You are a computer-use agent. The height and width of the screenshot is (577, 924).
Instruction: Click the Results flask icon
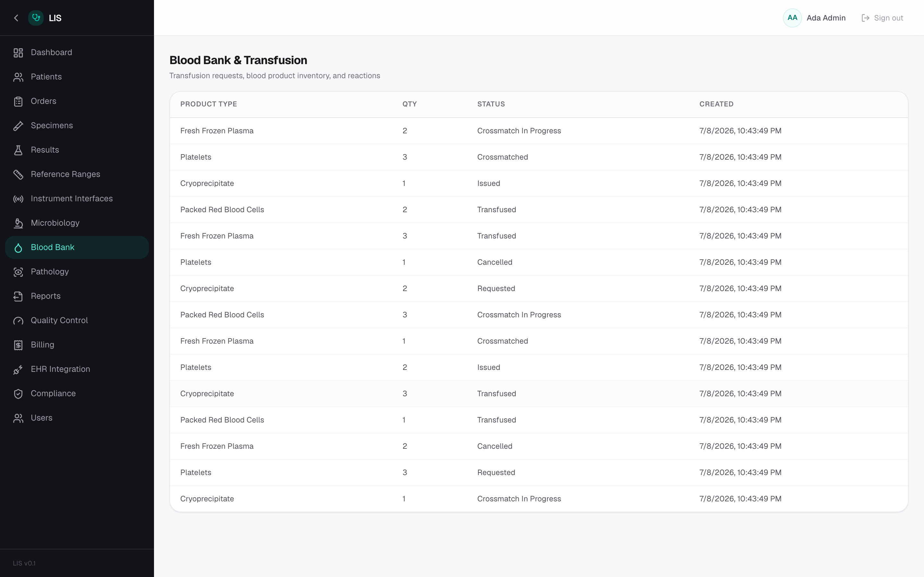18,150
